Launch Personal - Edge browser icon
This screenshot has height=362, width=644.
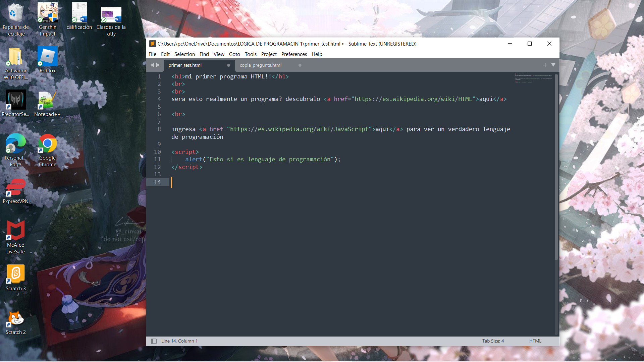click(x=15, y=150)
